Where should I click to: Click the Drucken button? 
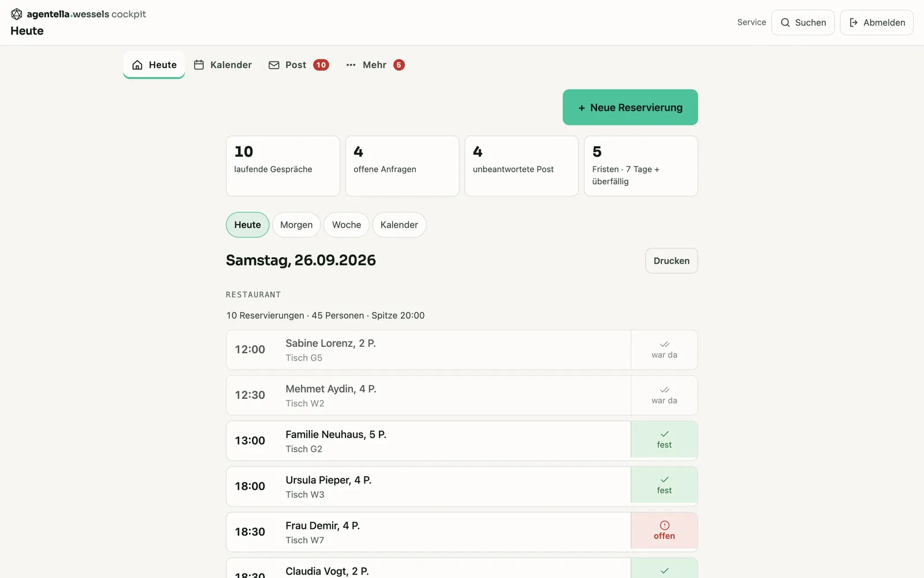click(x=672, y=261)
